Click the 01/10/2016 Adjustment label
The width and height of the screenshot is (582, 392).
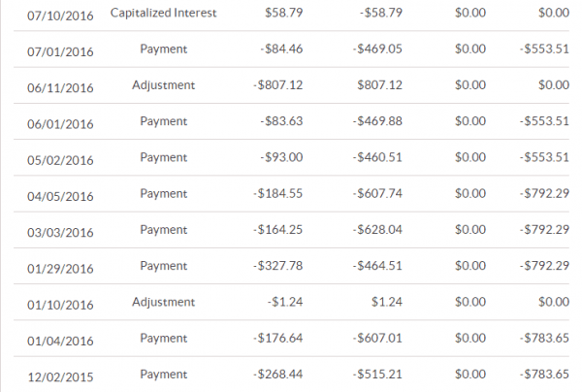pos(163,302)
